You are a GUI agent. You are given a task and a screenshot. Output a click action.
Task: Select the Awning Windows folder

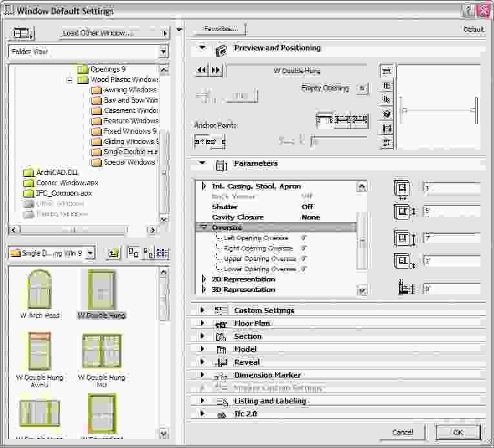tap(124, 90)
